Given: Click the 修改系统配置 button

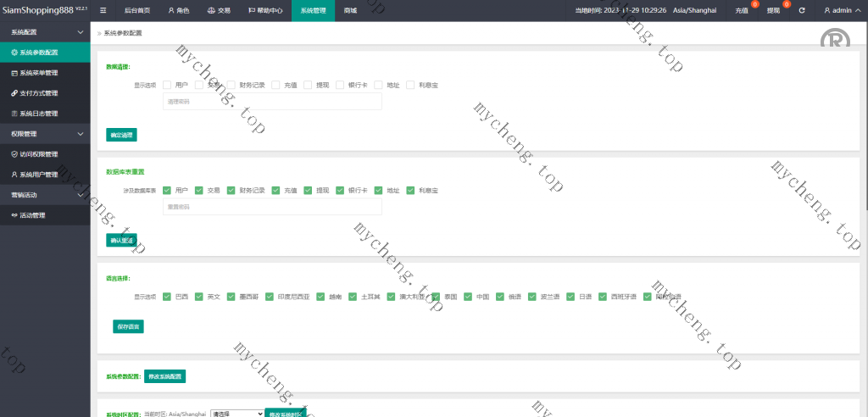Looking at the screenshot, I should [164, 376].
